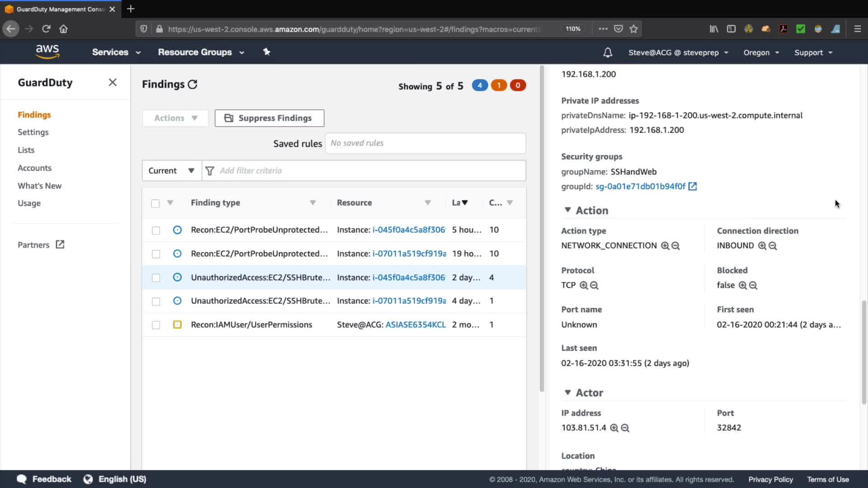Open security group external link icon
Screen dimensions: 868x488
(692, 186)
